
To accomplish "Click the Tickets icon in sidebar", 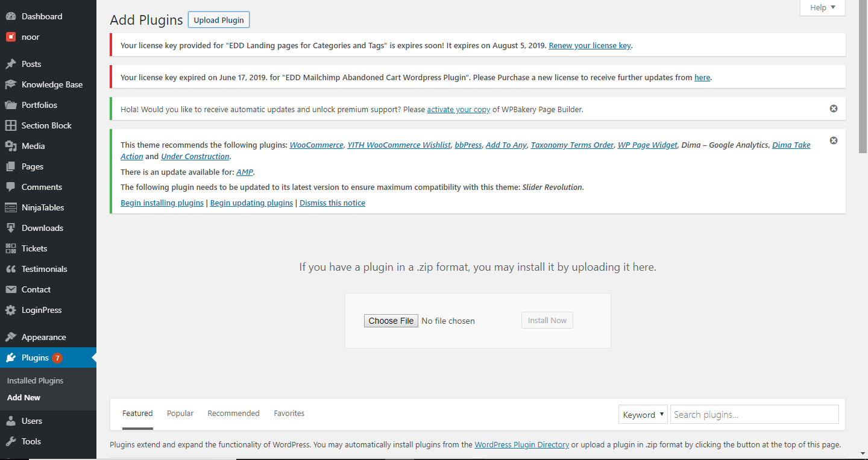I will 10,248.
